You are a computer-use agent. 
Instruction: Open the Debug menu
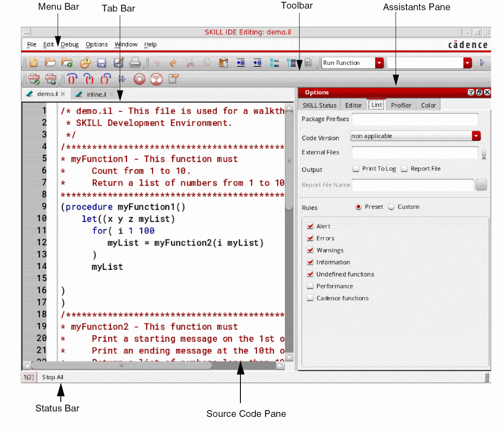click(x=70, y=45)
